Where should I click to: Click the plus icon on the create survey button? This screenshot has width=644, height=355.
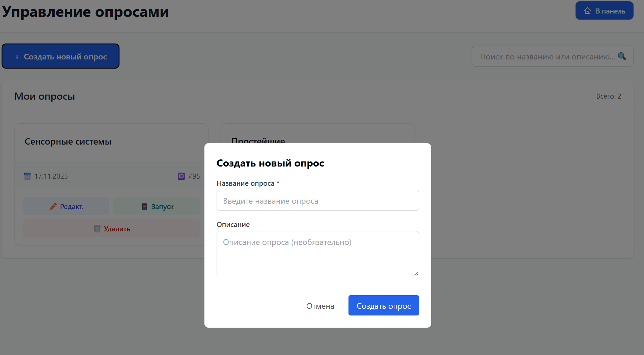17,57
